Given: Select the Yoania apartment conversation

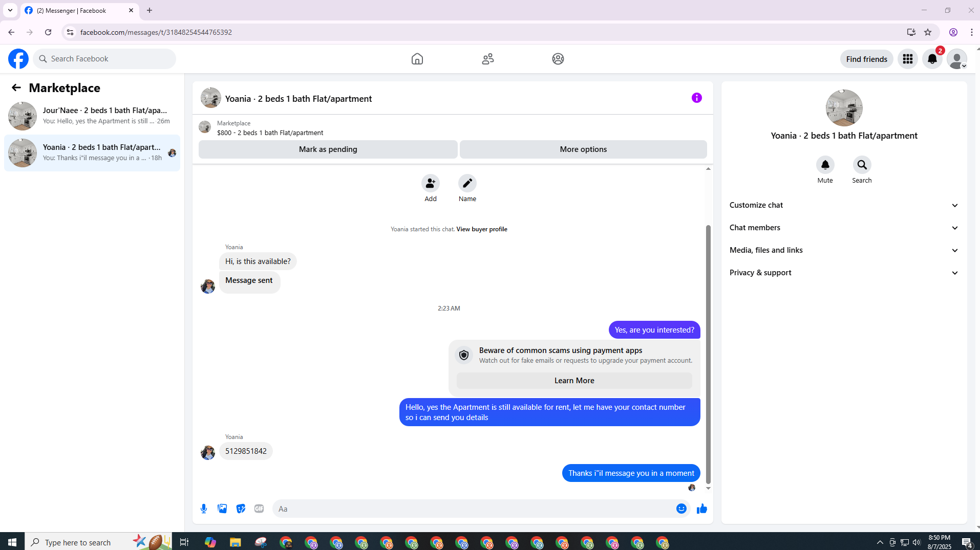Looking at the screenshot, I should [92, 152].
